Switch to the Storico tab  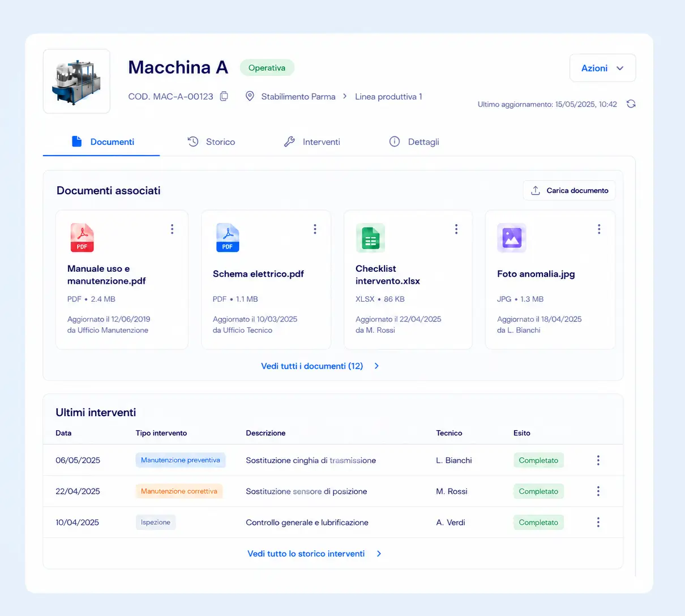tap(211, 142)
